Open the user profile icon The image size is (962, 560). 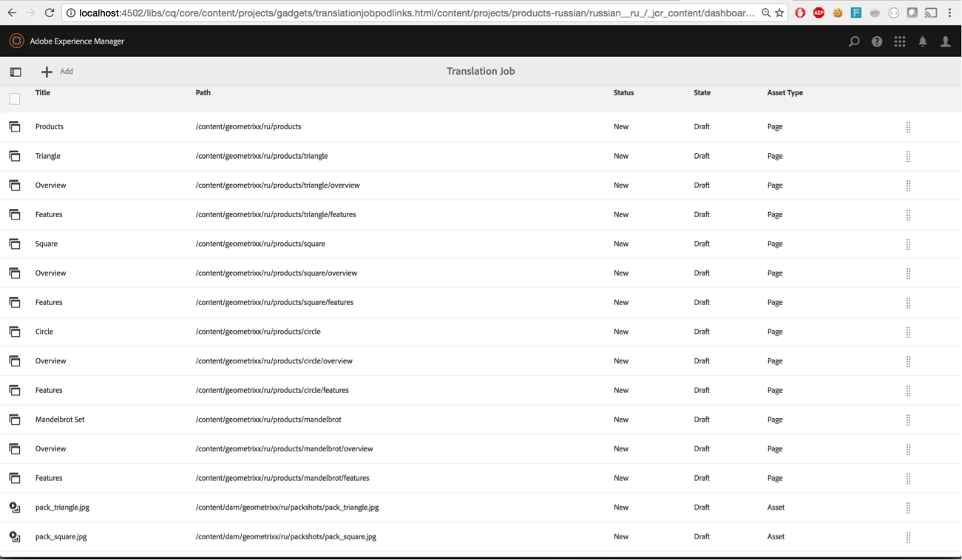[946, 41]
